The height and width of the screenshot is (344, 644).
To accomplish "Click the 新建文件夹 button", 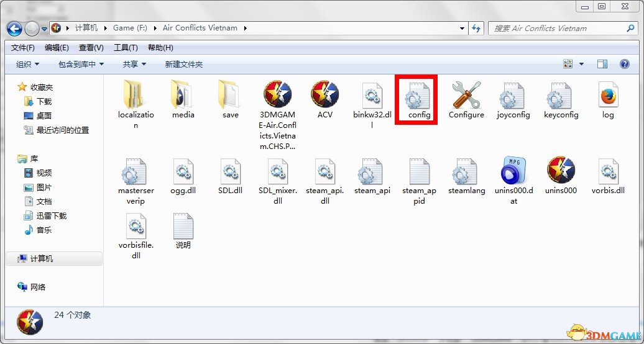I will tap(184, 65).
